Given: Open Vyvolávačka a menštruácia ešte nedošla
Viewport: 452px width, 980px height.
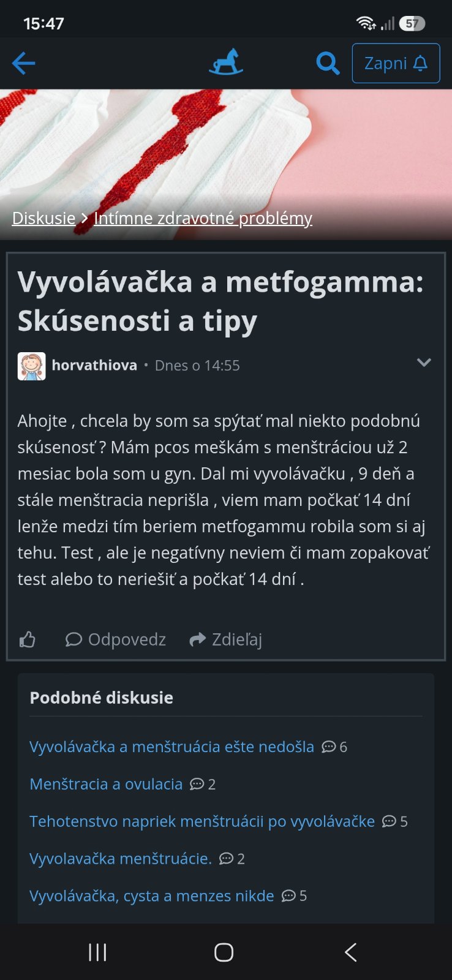Looking at the screenshot, I should click(171, 747).
